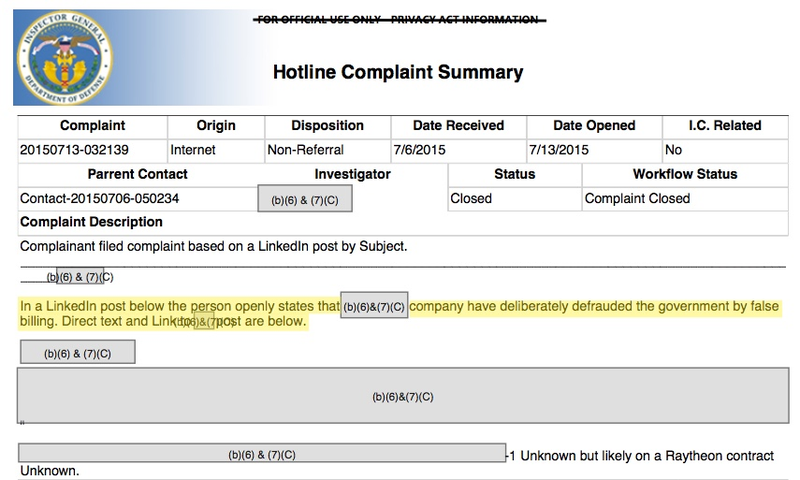Select complaint number 20150713-032139
This screenshot has width=800, height=480.
[74, 150]
